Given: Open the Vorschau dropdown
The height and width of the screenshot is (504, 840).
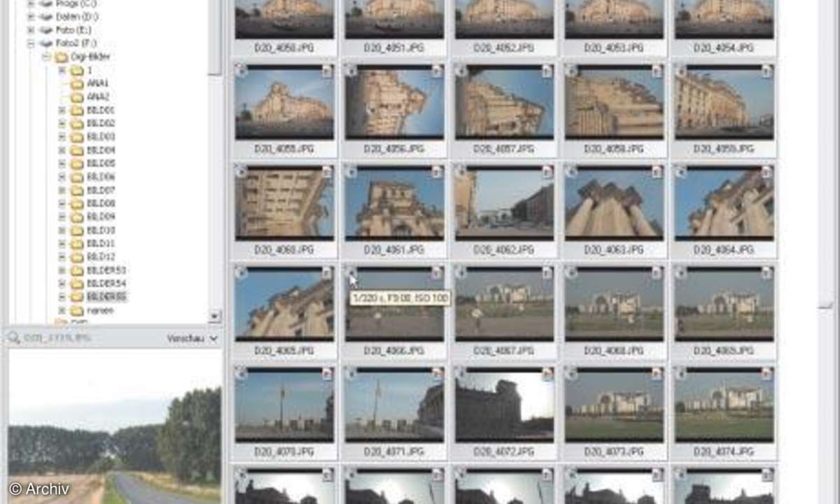Looking at the screenshot, I should click(x=192, y=338).
